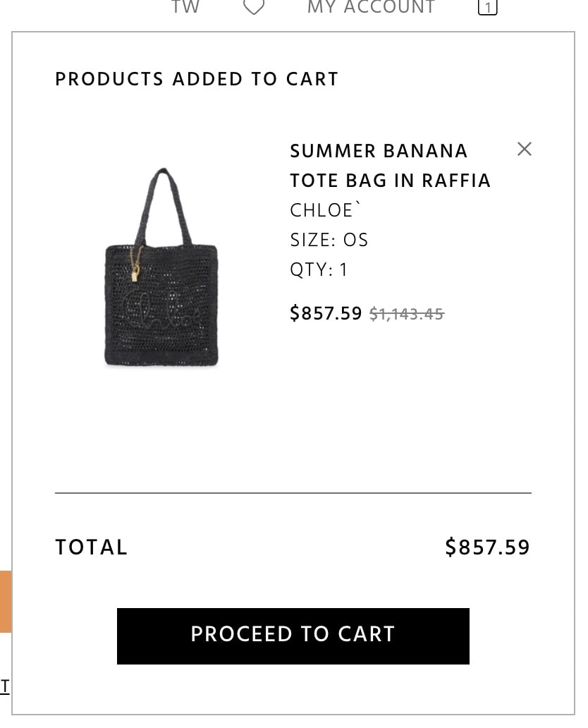Image resolution: width=588 pixels, height=728 pixels.
Task: Open the shopping cart icon showing 1
Action: click(x=487, y=7)
